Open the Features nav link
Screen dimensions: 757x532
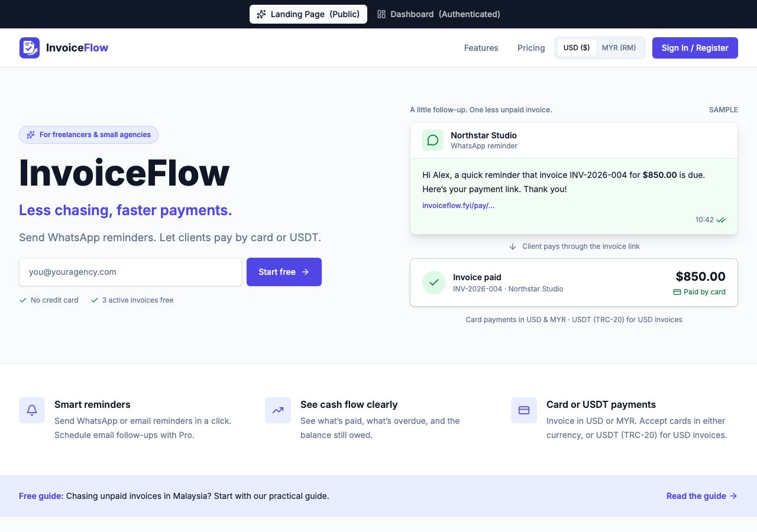pyautogui.click(x=481, y=48)
